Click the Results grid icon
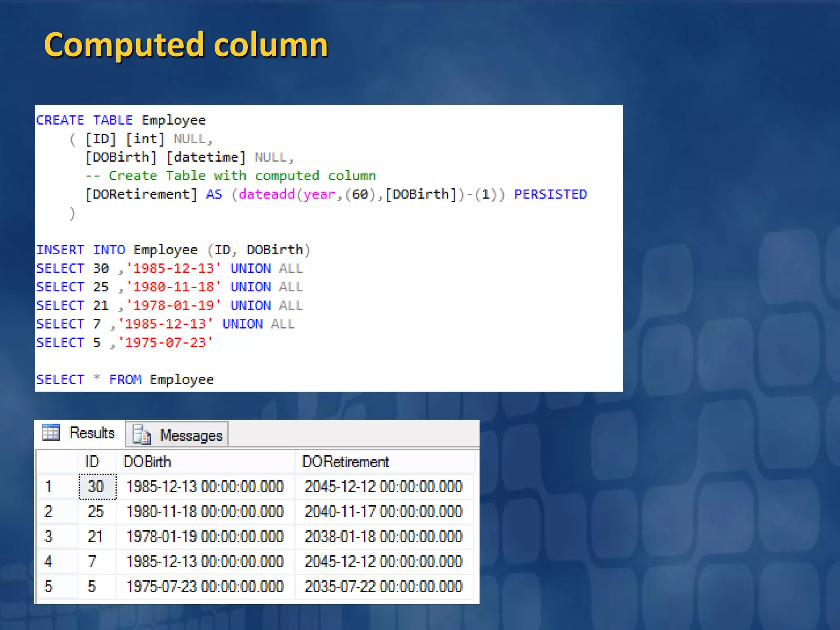Screen dimensions: 840x630 coord(51,432)
